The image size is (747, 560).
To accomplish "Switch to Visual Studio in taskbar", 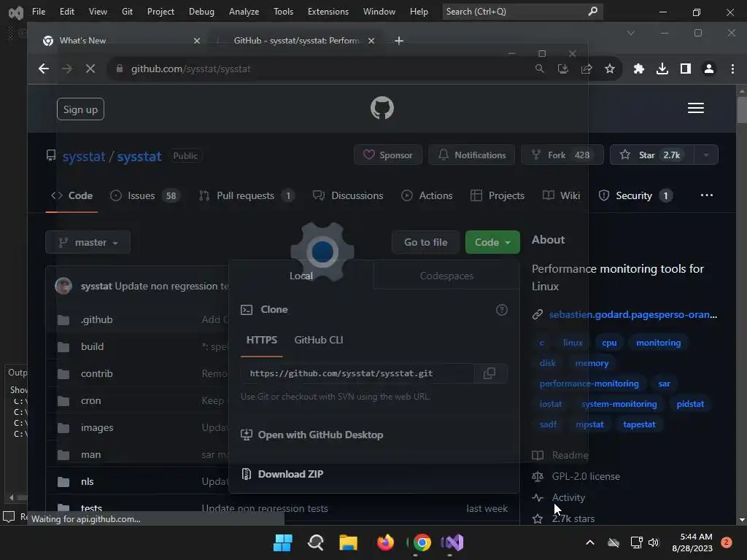I will click(x=452, y=542).
